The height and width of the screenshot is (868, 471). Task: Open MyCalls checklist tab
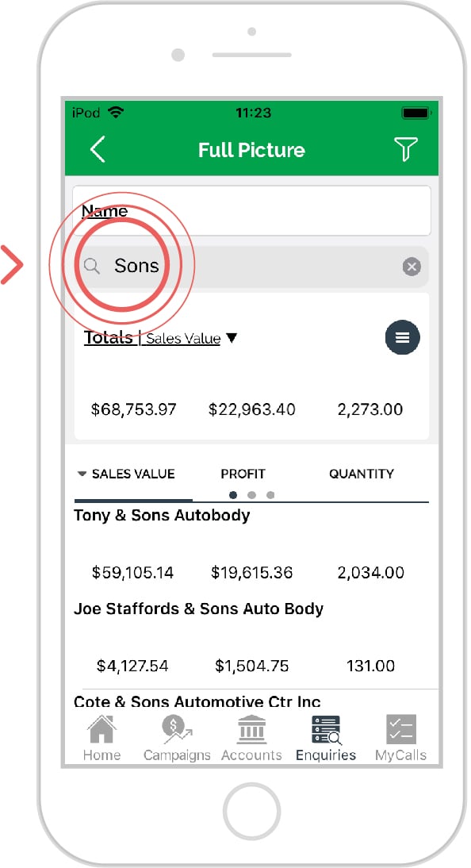click(400, 738)
